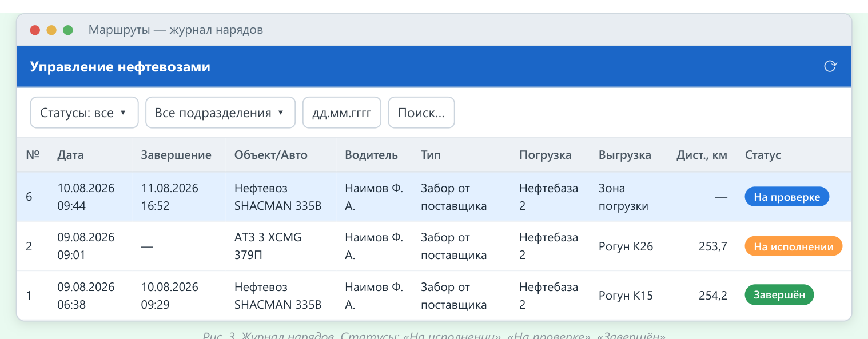This screenshot has width=868, height=339.
Task: Click the 'Погрузка' column header
Action: pyautogui.click(x=545, y=155)
